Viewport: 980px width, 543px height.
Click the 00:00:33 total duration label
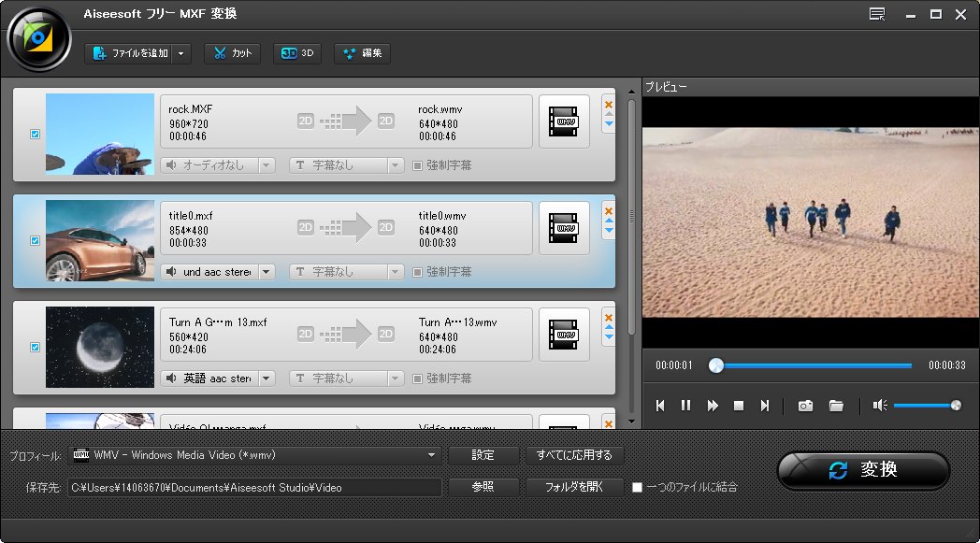click(947, 365)
